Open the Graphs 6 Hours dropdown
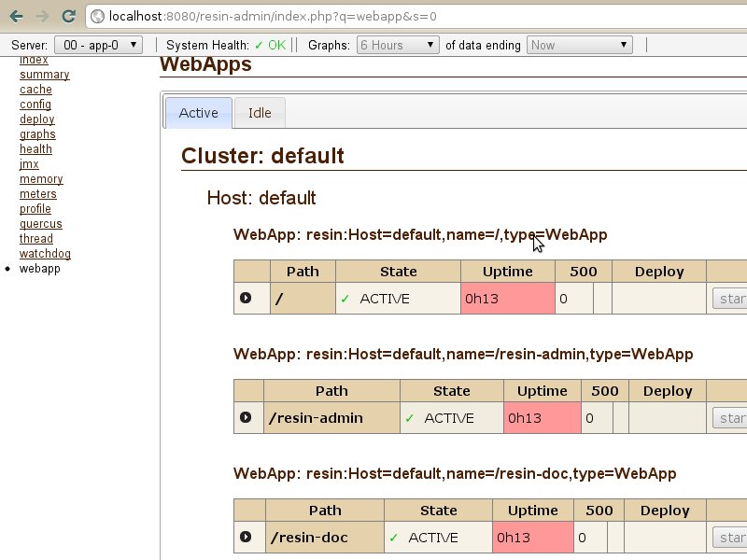Image resolution: width=747 pixels, height=560 pixels. (398, 45)
